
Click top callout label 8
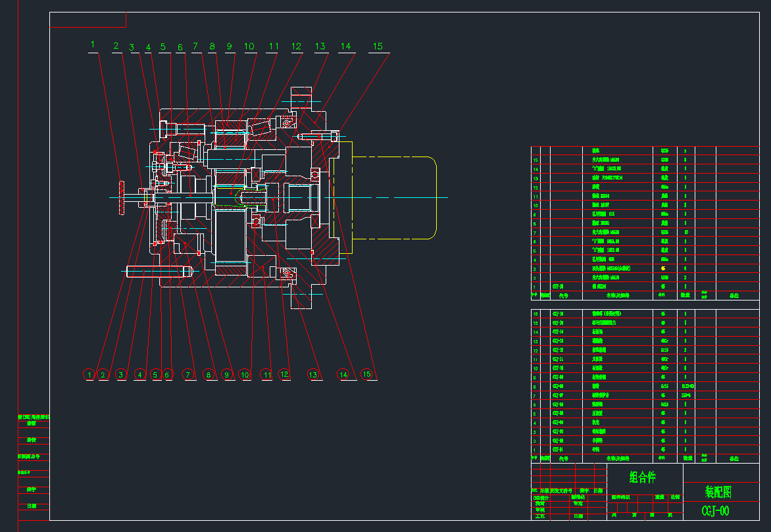click(x=212, y=46)
